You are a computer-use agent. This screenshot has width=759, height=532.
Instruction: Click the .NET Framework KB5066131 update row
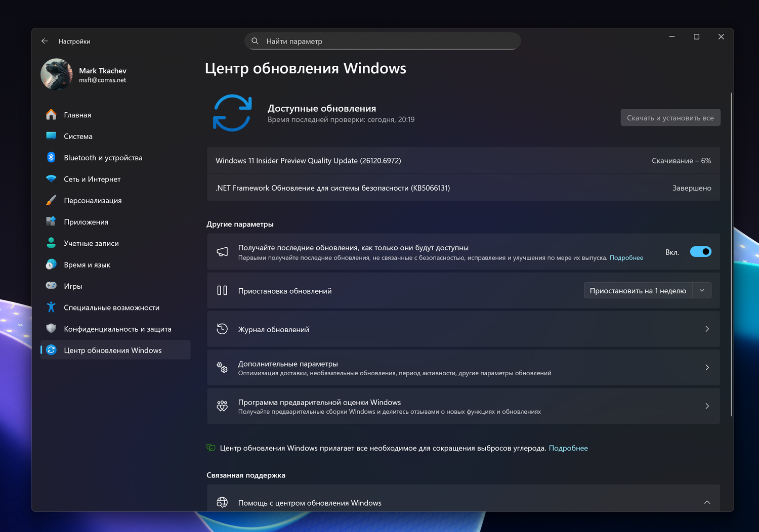(x=463, y=188)
